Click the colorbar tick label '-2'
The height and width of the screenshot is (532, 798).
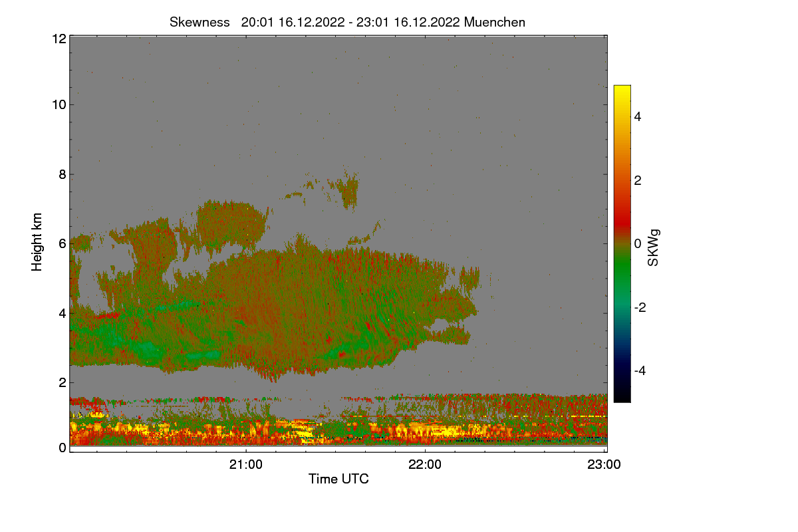[x=640, y=307]
